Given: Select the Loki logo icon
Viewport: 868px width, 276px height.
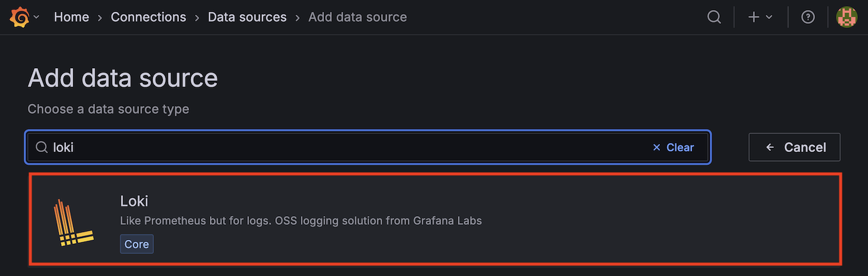Looking at the screenshot, I should pyautogui.click(x=74, y=223).
